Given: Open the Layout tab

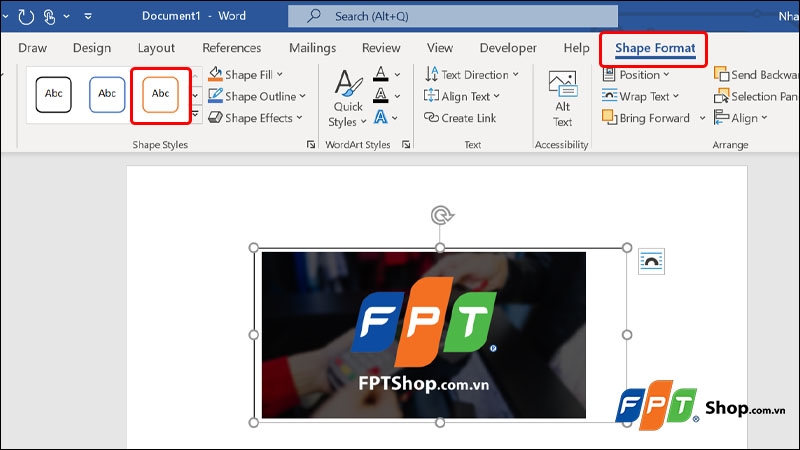Looking at the screenshot, I should click(156, 48).
